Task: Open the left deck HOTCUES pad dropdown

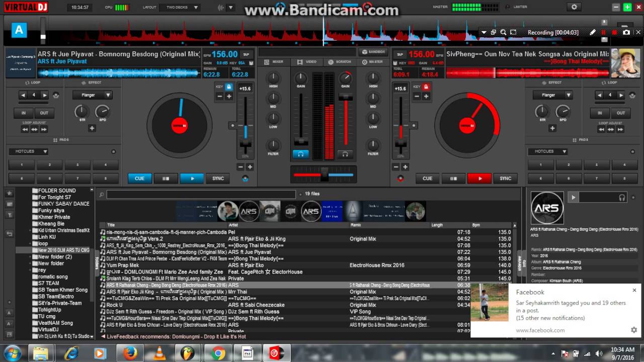Action: [28, 151]
